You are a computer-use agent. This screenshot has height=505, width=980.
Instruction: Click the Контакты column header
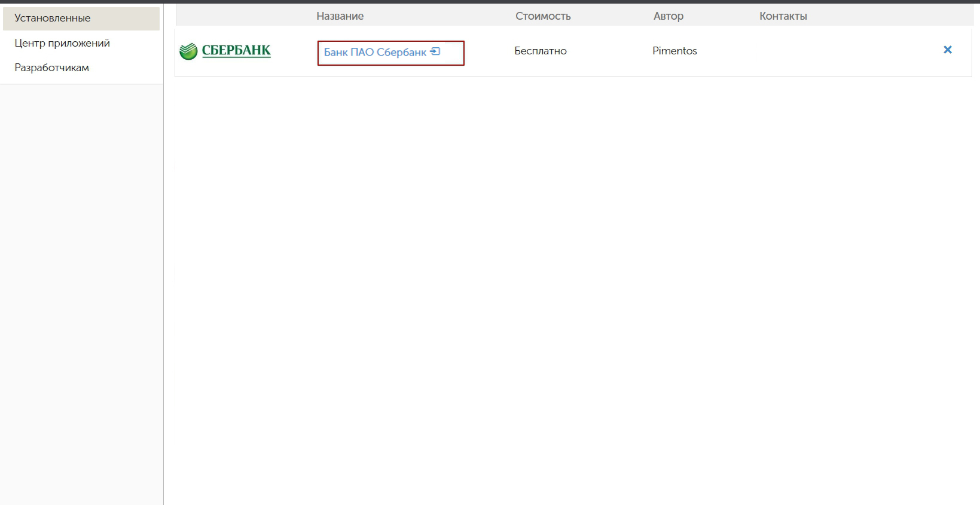coord(783,16)
